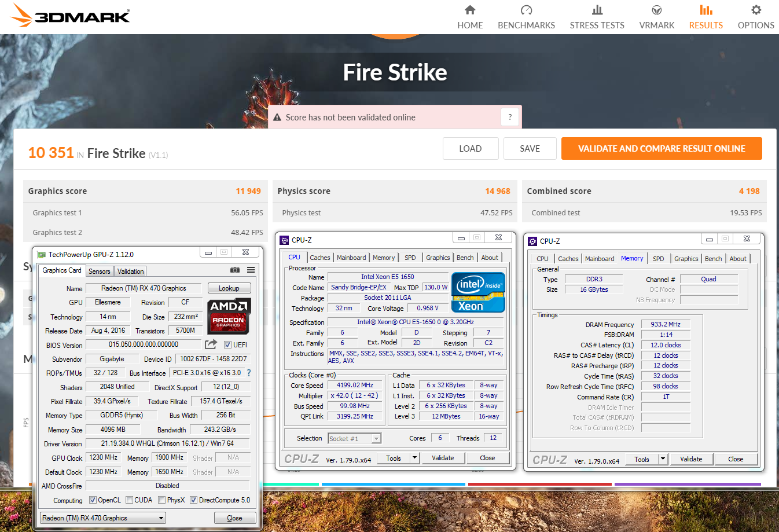The image size is (779, 532).
Task: Click the Lookup button in GPU-Z
Action: pos(229,288)
